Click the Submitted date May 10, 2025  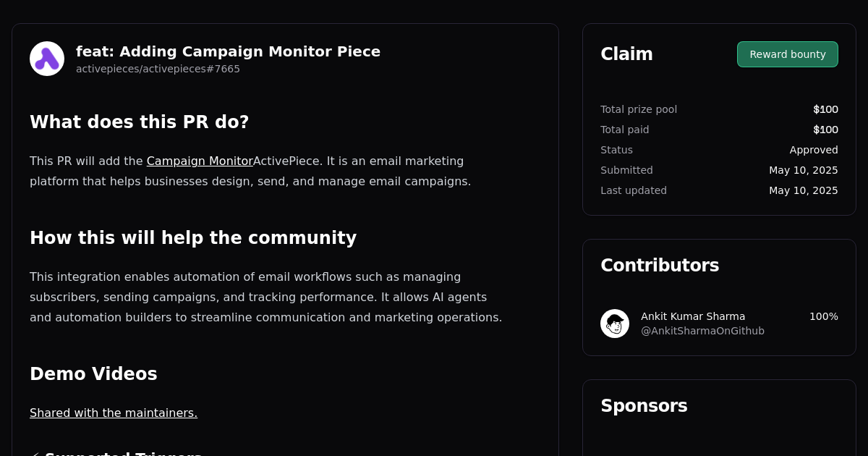804,170
